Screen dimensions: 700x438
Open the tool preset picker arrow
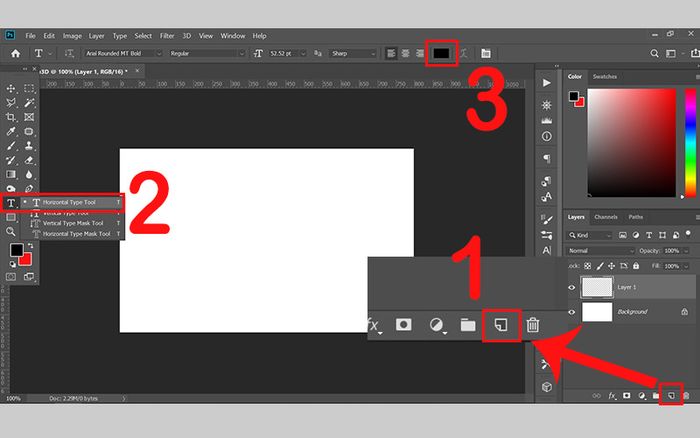(50, 54)
